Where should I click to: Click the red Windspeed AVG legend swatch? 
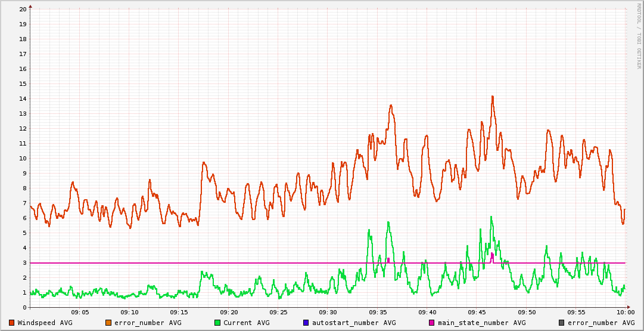tap(12, 323)
